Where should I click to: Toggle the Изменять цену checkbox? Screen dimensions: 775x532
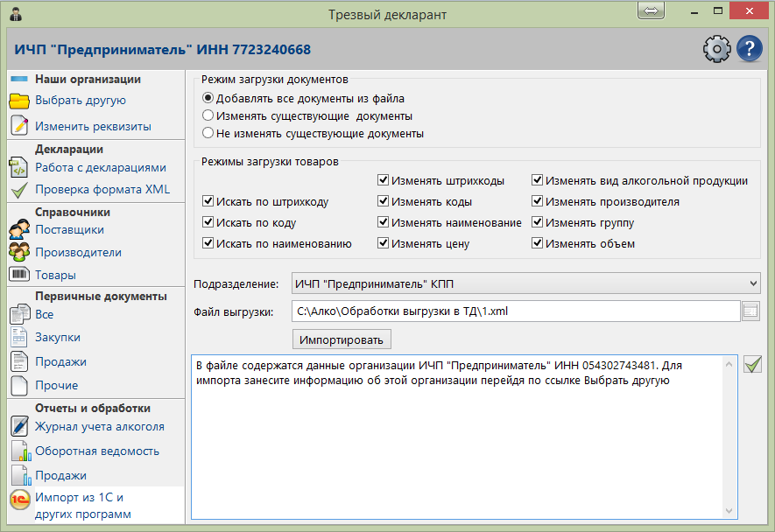pos(384,244)
